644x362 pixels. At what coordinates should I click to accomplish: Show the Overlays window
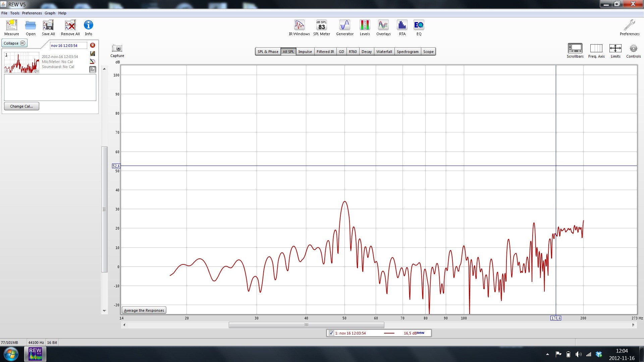(383, 27)
